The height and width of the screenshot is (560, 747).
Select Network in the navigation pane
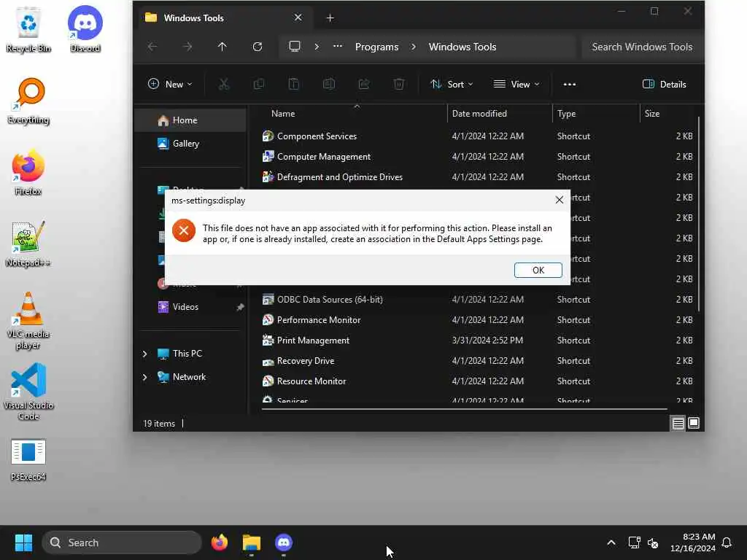coord(189,377)
